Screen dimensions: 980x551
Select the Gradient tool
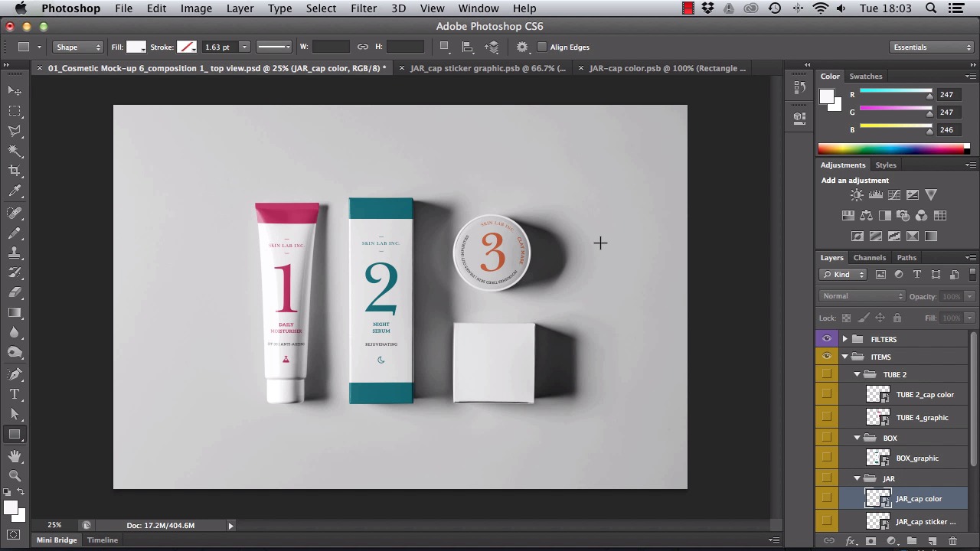pos(15,312)
